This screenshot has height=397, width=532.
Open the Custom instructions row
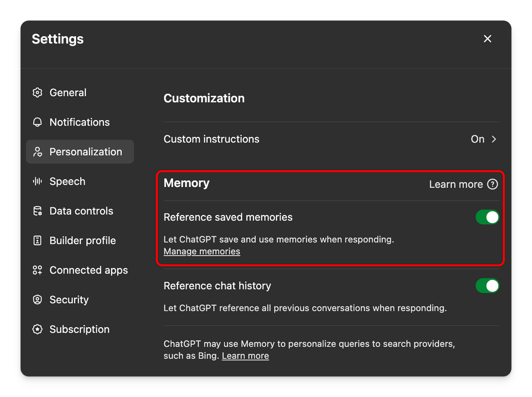pos(331,139)
